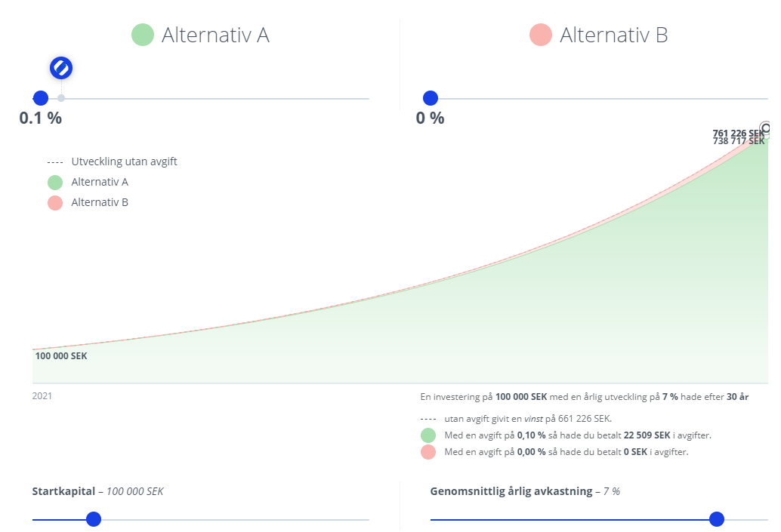Click the Startkapital slider handle
Image resolution: width=781 pixels, height=532 pixels.
(x=94, y=519)
